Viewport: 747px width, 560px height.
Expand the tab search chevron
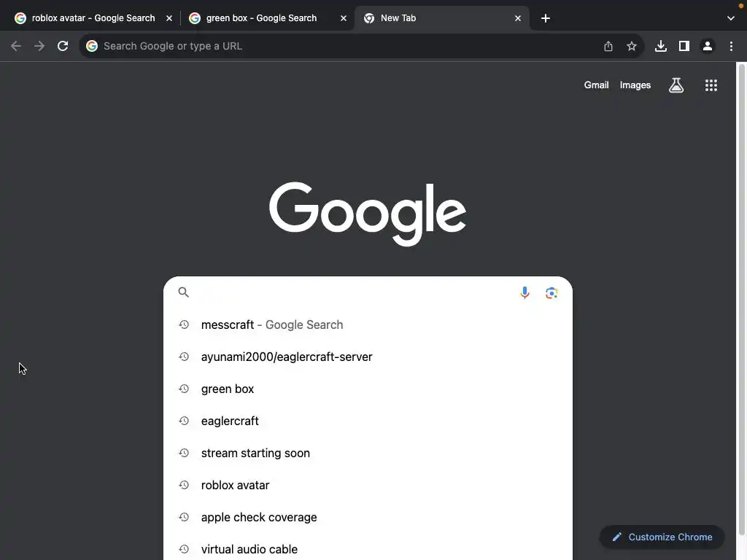pos(731,18)
